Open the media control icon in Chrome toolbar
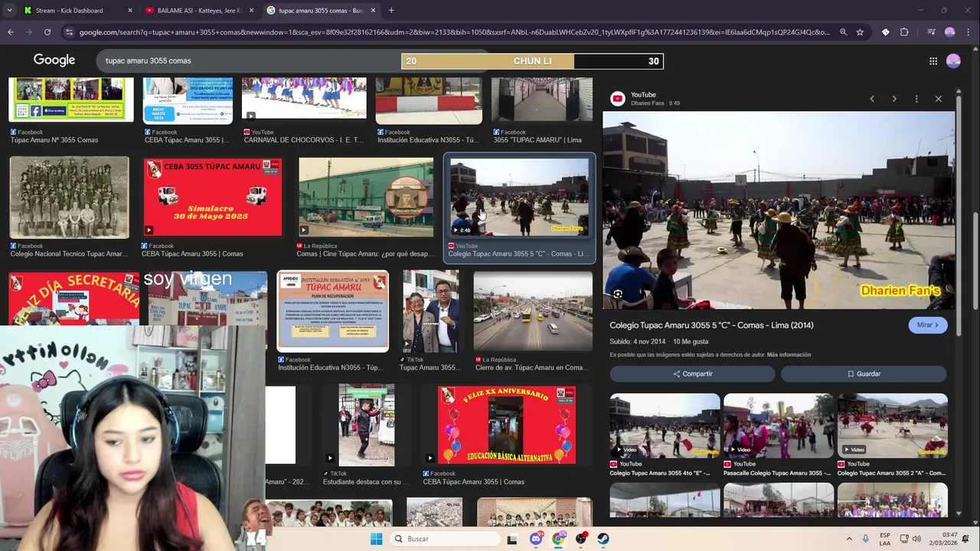Viewport: 980px width, 551px height. click(x=931, y=32)
